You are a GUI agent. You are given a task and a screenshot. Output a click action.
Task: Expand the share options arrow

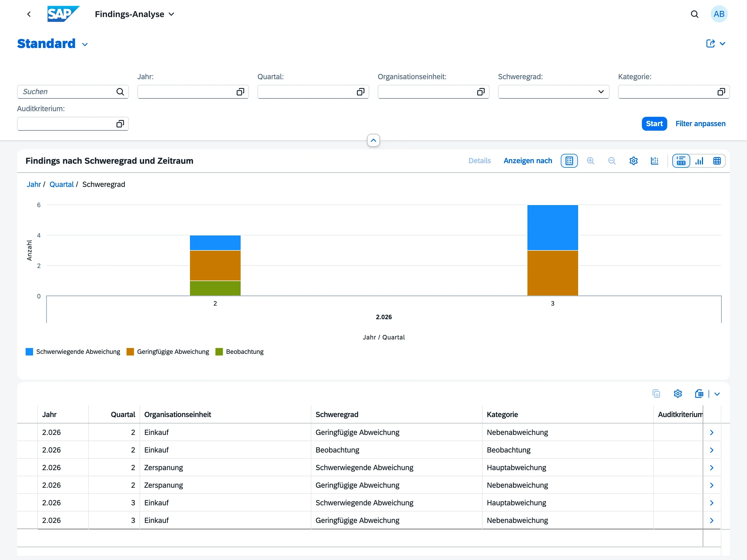click(x=722, y=43)
